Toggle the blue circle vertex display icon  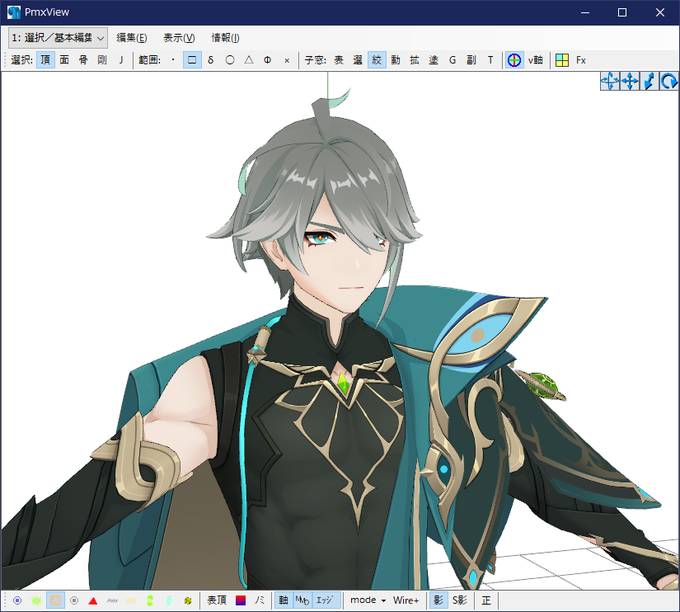tap(17, 601)
